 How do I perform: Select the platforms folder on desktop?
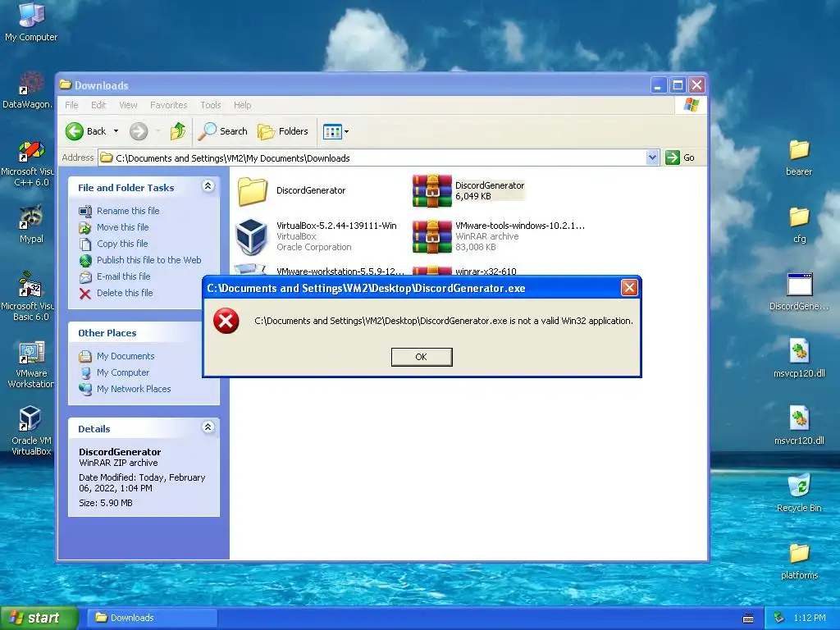799,561
